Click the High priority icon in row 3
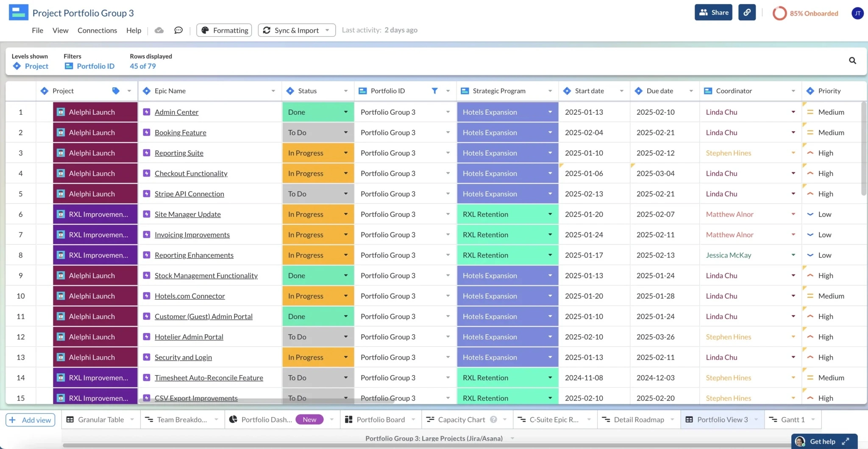 pyautogui.click(x=810, y=153)
